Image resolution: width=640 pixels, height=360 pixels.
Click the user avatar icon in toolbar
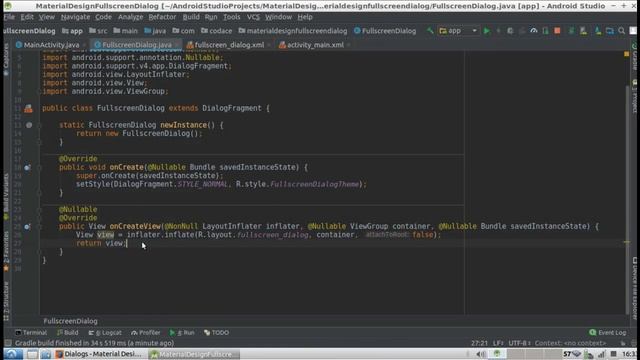pos(633,31)
